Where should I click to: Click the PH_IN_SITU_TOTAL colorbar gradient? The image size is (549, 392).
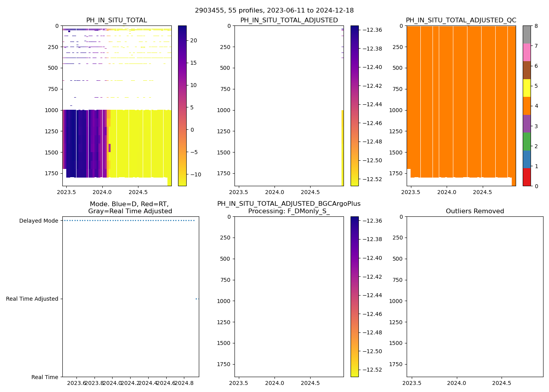point(182,106)
